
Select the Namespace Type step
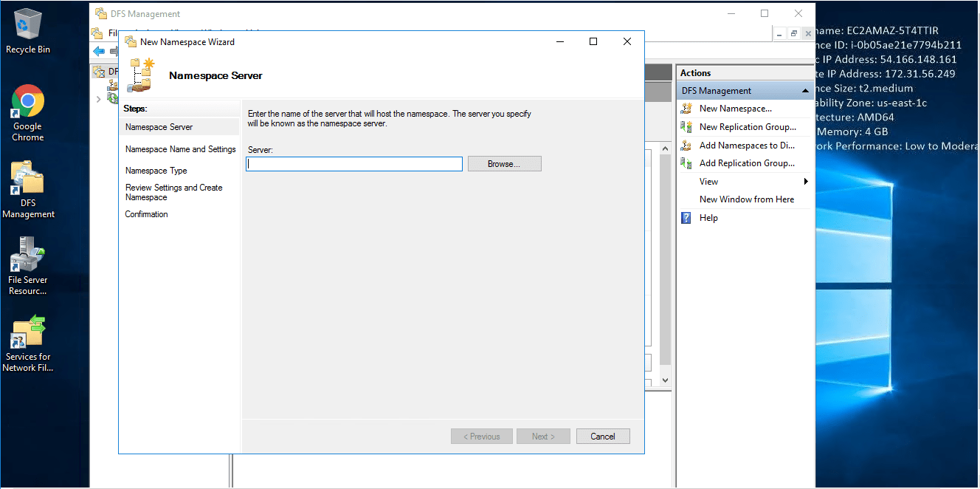[156, 171]
